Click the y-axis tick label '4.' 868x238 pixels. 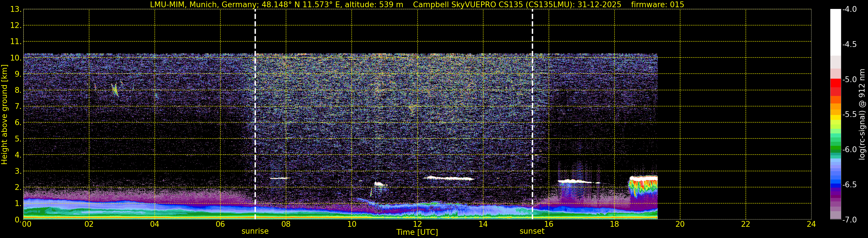coord(18,155)
